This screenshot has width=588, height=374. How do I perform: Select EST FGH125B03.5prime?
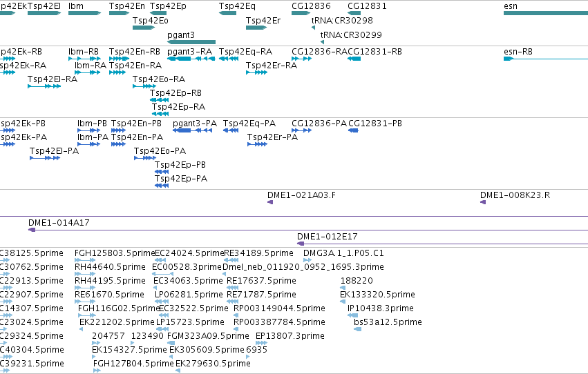(x=85, y=260)
